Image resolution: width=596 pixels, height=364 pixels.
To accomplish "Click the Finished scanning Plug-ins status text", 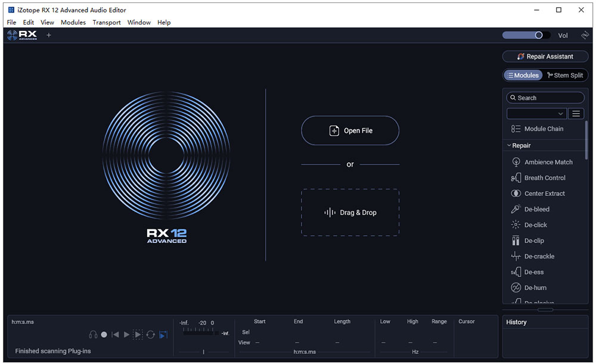I will 53,351.
